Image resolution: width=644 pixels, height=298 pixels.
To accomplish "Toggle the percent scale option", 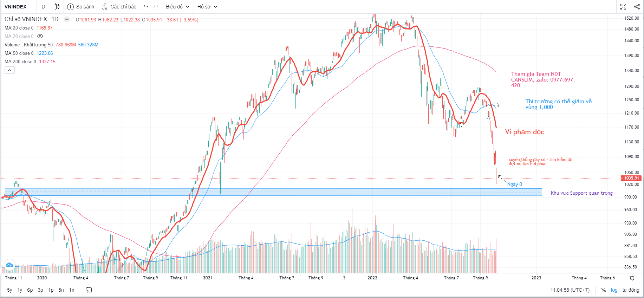I will [603, 290].
